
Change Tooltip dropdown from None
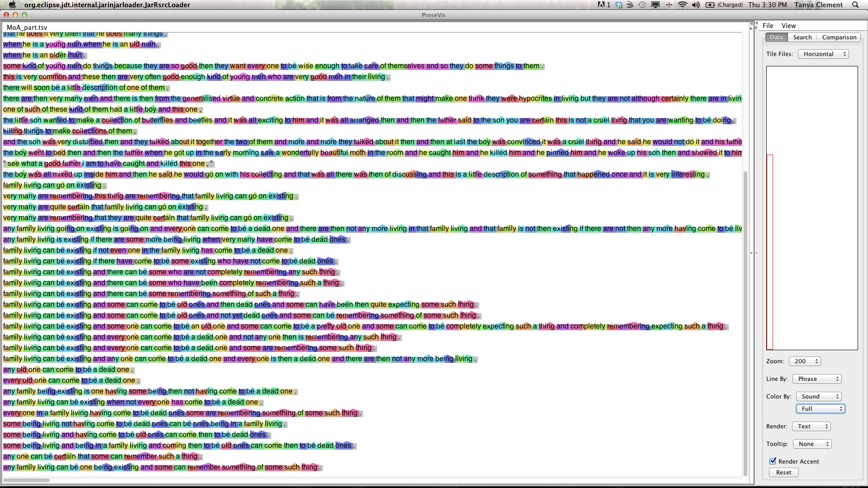coord(812,443)
